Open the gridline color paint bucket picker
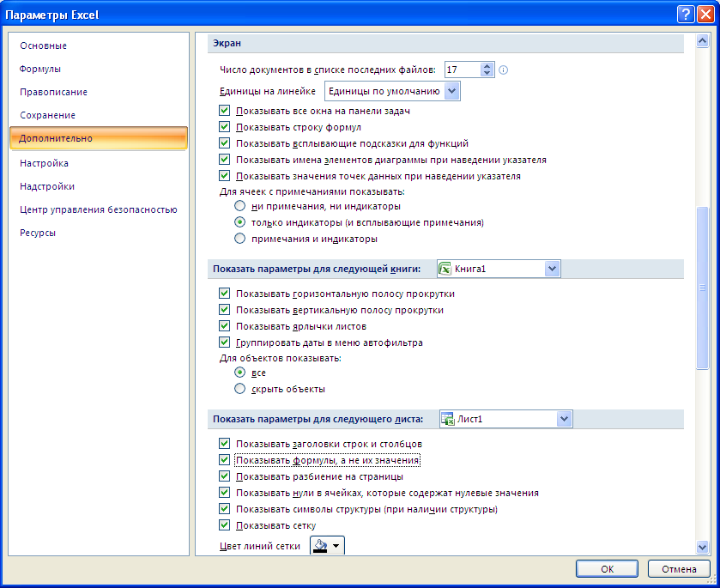Image resolution: width=720 pixels, height=588 pixels. 328,546
